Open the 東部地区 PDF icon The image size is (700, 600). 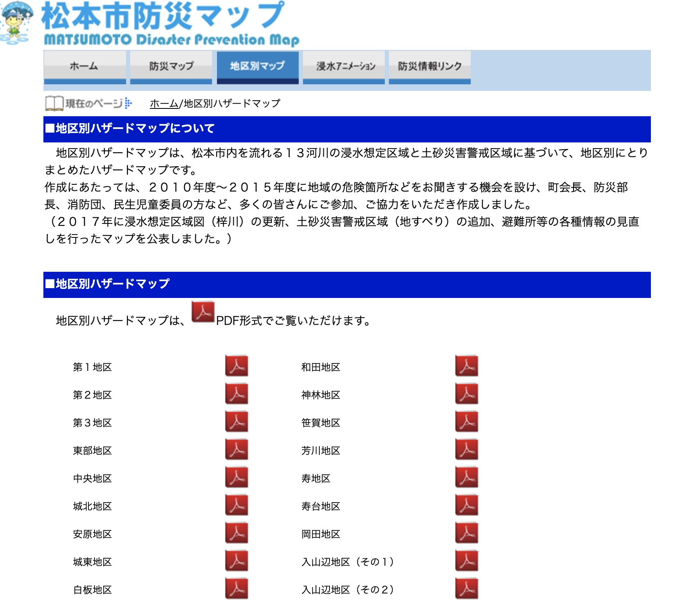tap(237, 449)
